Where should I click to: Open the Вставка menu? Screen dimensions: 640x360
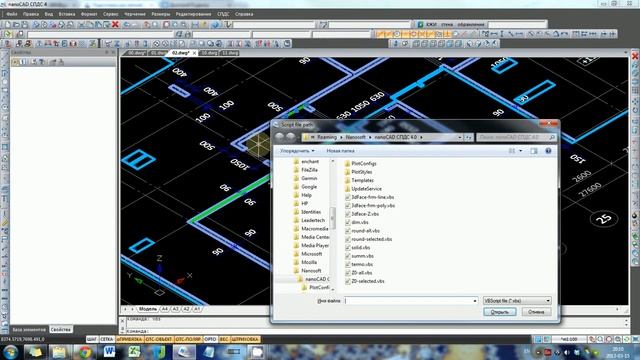[67, 14]
